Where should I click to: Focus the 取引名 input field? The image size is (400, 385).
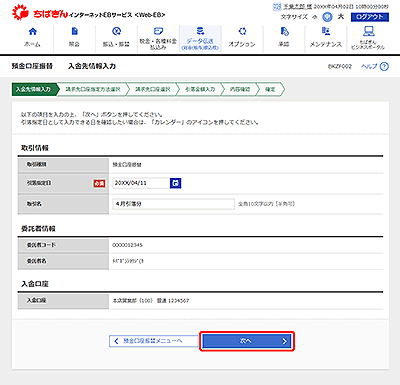[x=174, y=204]
